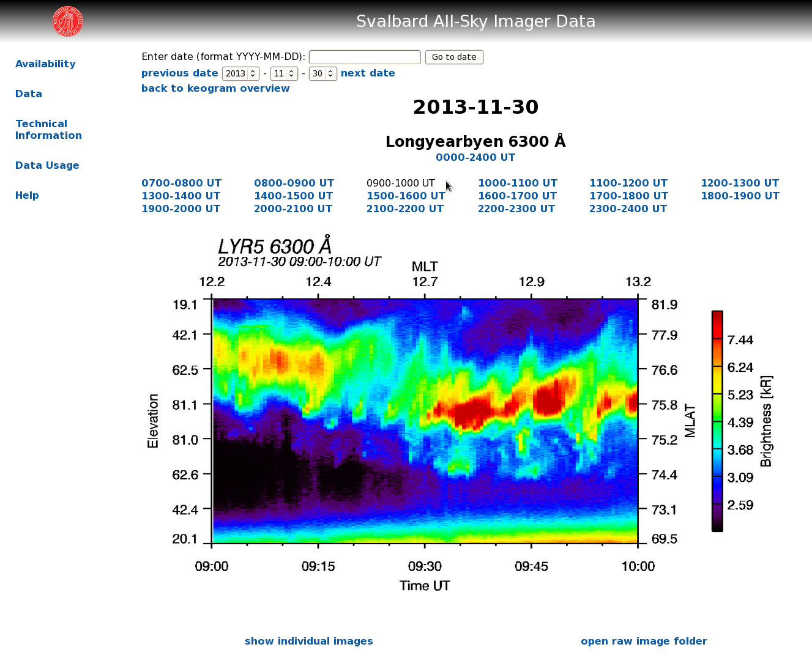812x658 pixels.
Task: Click the red university seal logo
Action: 67,21
